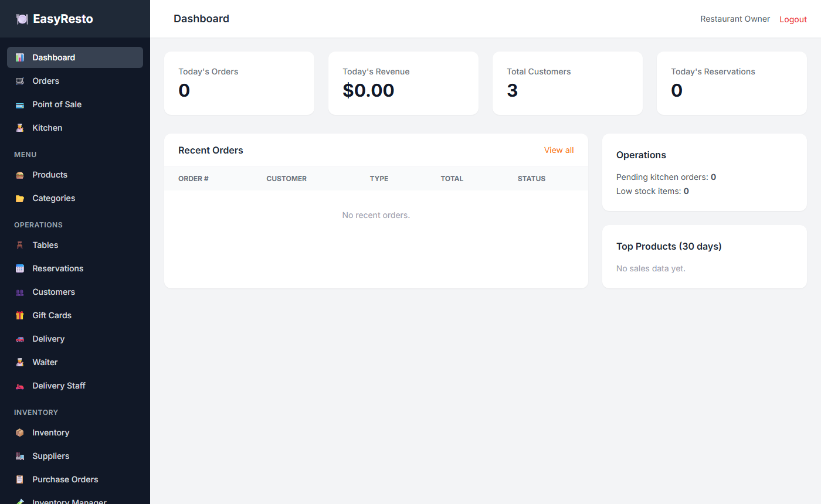821x504 pixels.
Task: Go to the Customers menu item
Action: pos(75,292)
